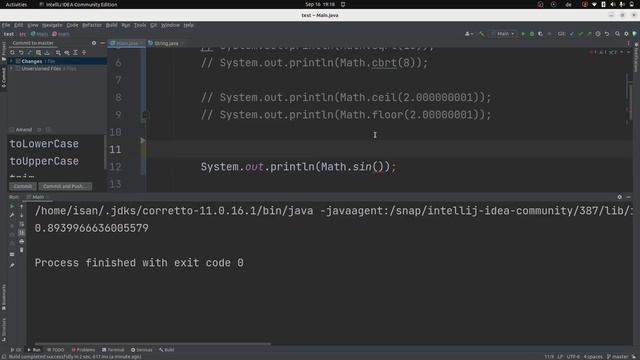
Task: Toggle the Changes group checkbox
Action: (18, 61)
